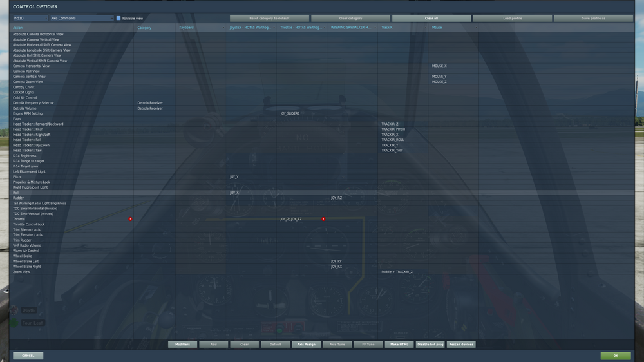Click the Axis Assign button
Viewport: 644px width, 362px height.
(x=307, y=345)
